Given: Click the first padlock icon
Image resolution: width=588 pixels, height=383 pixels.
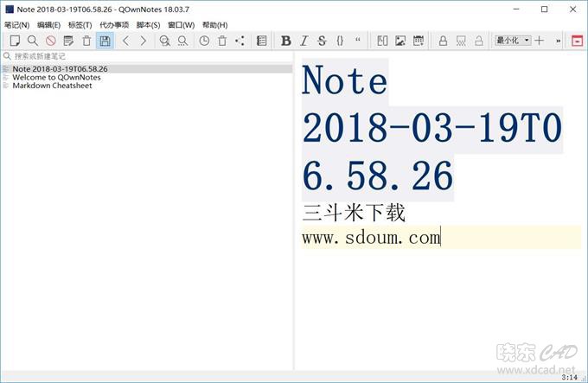Looking at the screenshot, I should tap(443, 41).
